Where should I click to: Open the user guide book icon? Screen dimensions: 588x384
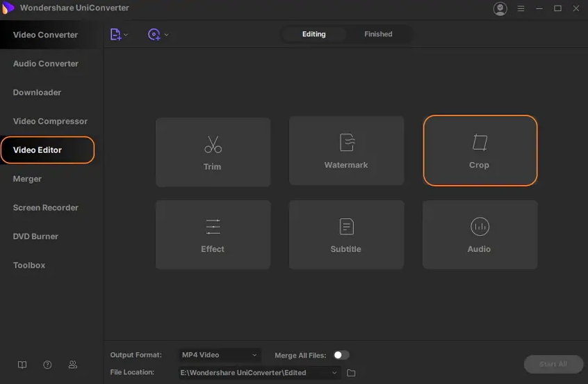[22, 365]
